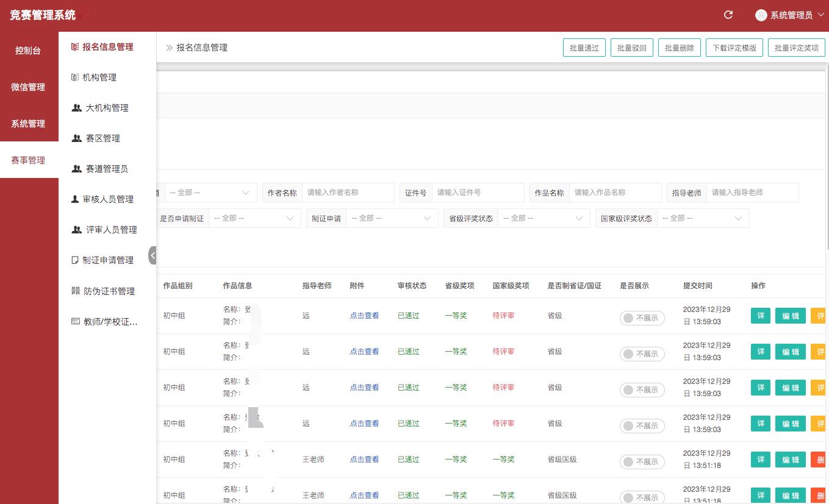Toggle 不展示 switch in the second table row
829x504 pixels.
pyautogui.click(x=642, y=354)
